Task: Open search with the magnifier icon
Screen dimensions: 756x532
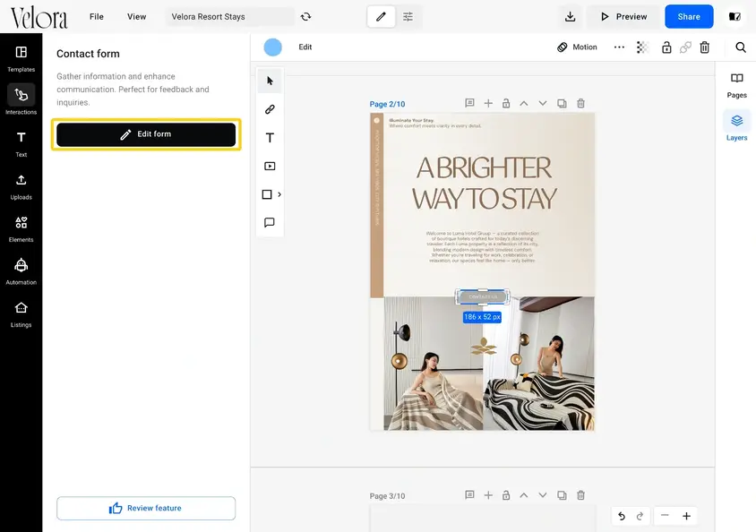Action: 741,47
